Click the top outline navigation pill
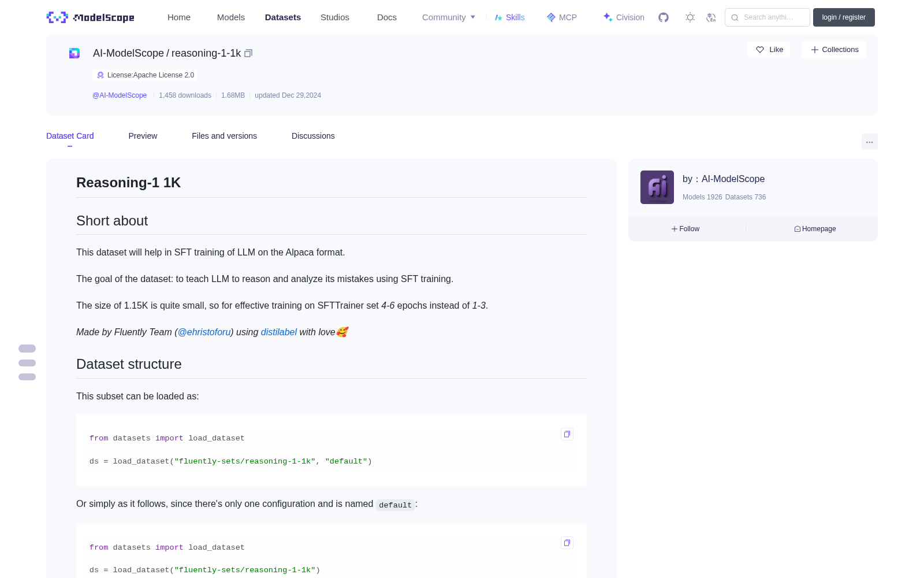Image resolution: width=924 pixels, height=578 pixels. [27, 349]
